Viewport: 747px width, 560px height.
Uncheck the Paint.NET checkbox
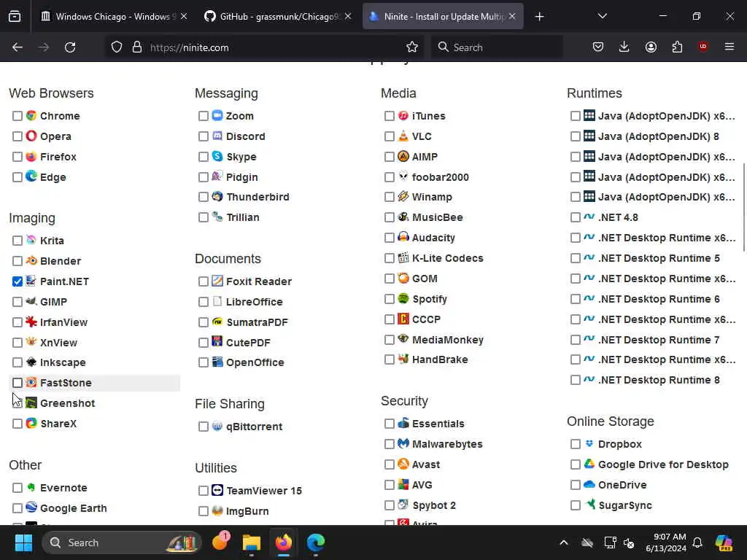[x=18, y=281]
